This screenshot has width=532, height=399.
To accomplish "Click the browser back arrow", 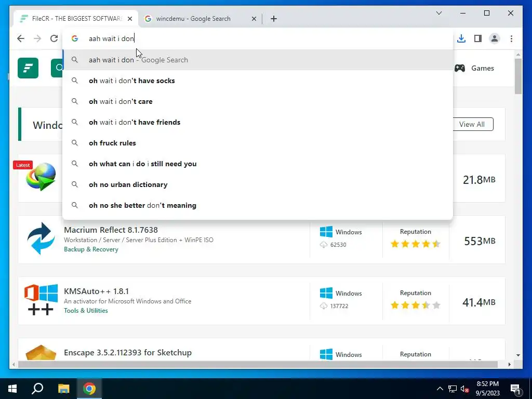I will pyautogui.click(x=21, y=38).
